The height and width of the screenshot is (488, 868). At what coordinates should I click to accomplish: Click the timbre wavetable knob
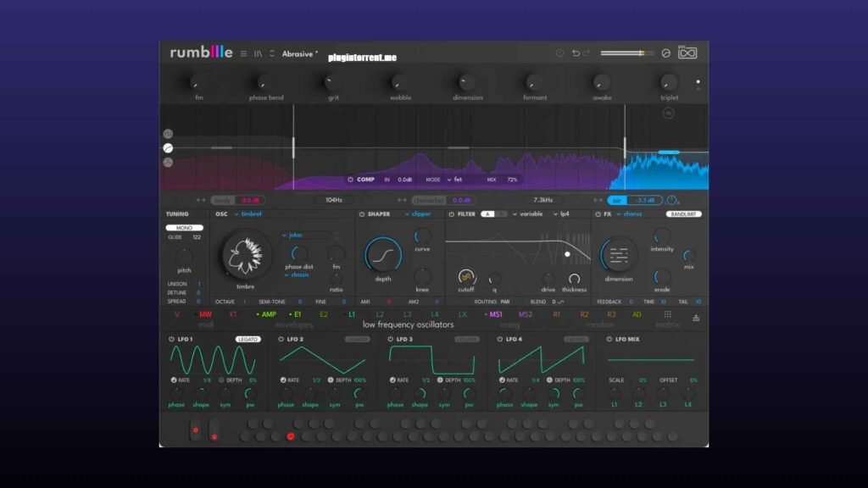point(246,255)
